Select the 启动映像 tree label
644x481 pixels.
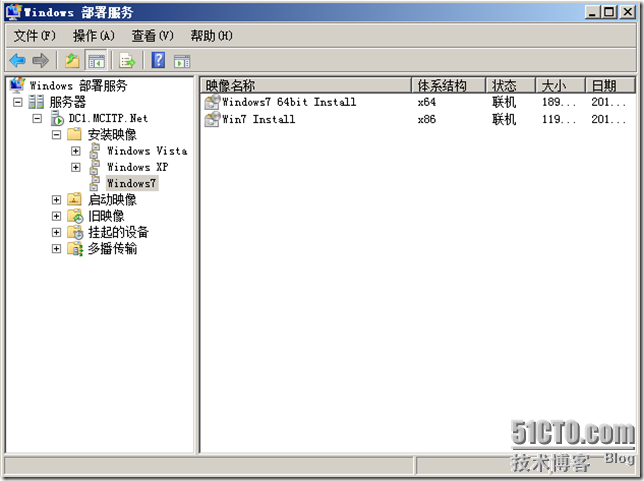(x=112, y=200)
